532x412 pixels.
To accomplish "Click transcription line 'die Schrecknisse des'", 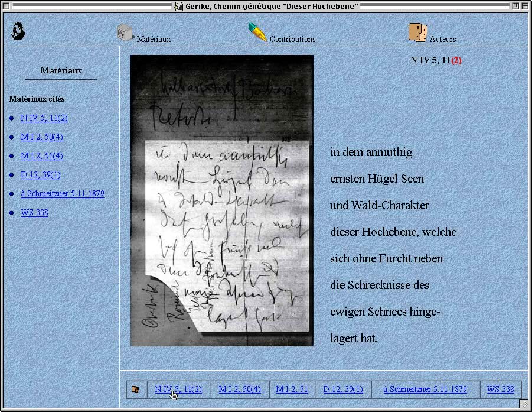I will pos(380,285).
